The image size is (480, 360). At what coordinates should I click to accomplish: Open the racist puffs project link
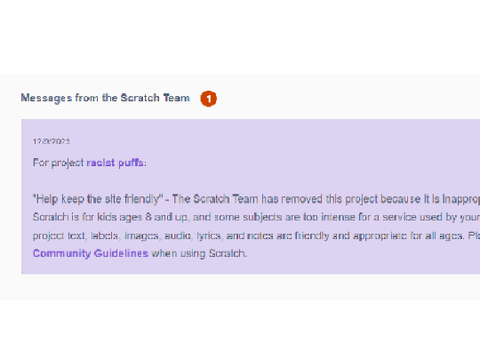click(x=115, y=163)
